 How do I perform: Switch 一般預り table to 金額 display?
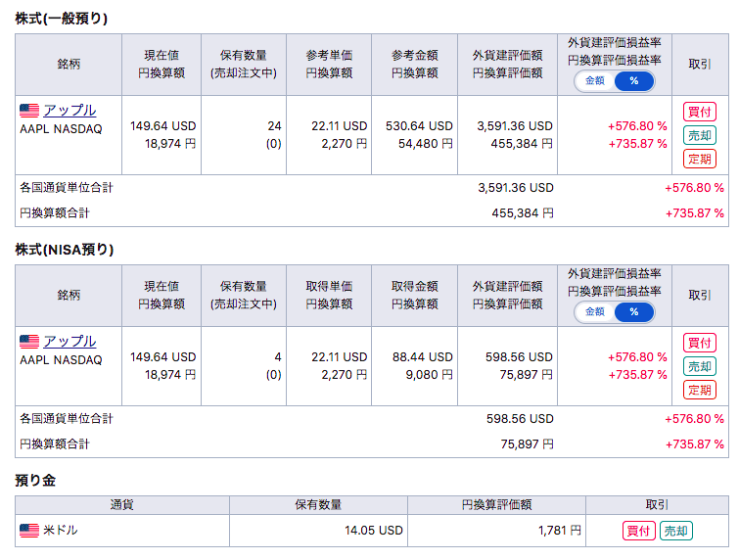pyautogui.click(x=595, y=81)
